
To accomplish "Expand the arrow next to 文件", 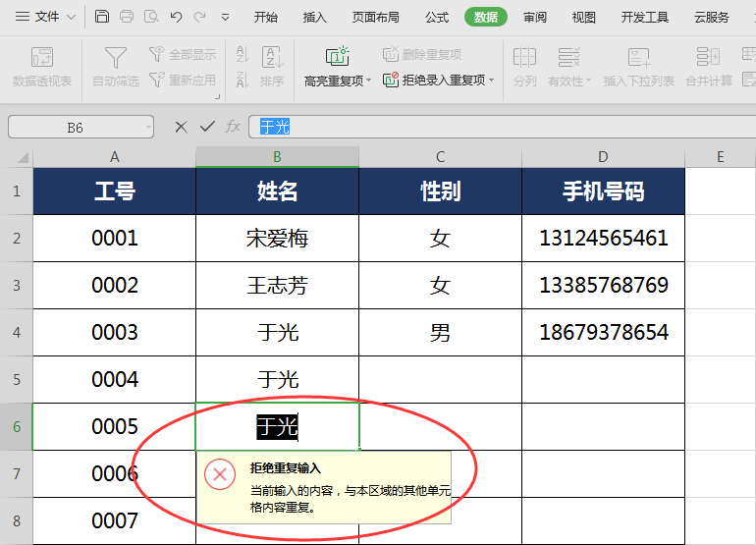I will (x=72, y=18).
